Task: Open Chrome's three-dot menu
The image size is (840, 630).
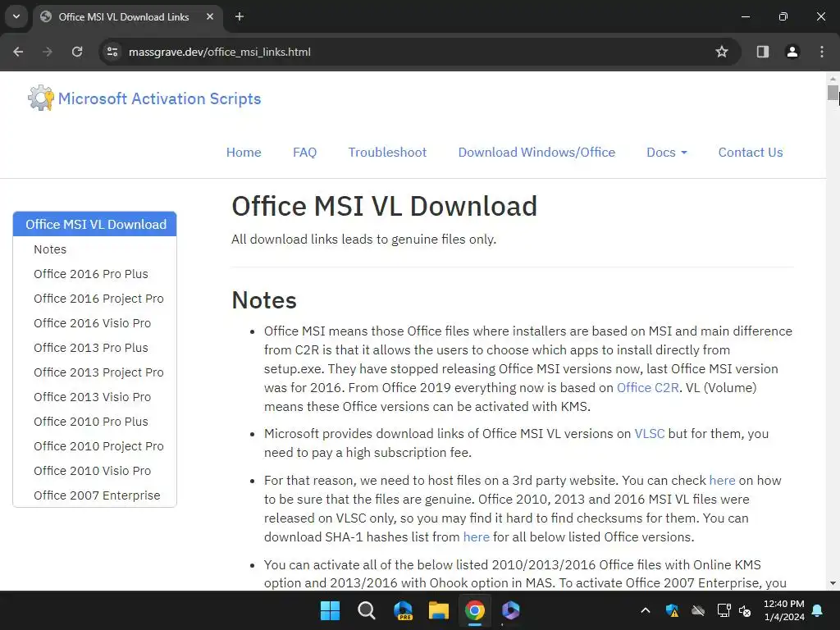Action: 822,52
